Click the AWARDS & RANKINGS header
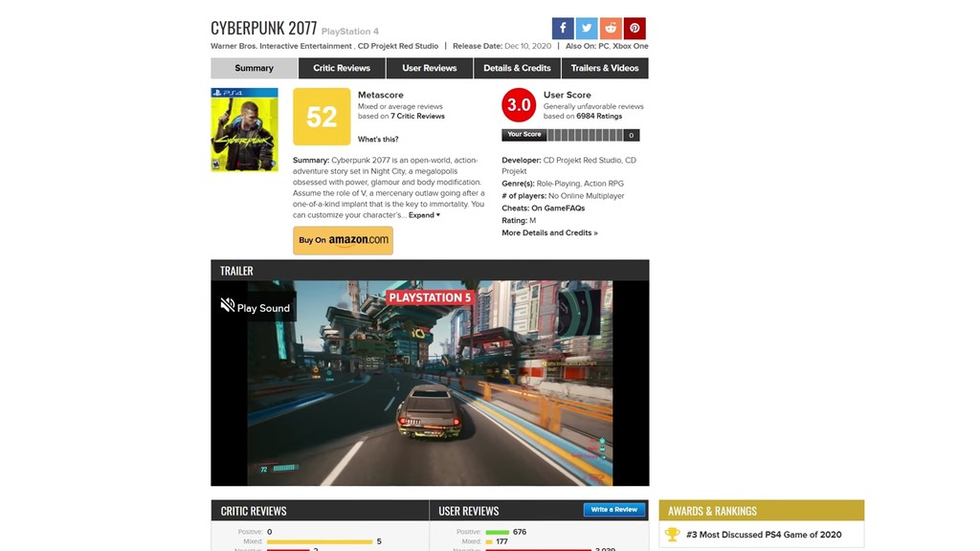The width and height of the screenshot is (980, 551). [x=712, y=511]
